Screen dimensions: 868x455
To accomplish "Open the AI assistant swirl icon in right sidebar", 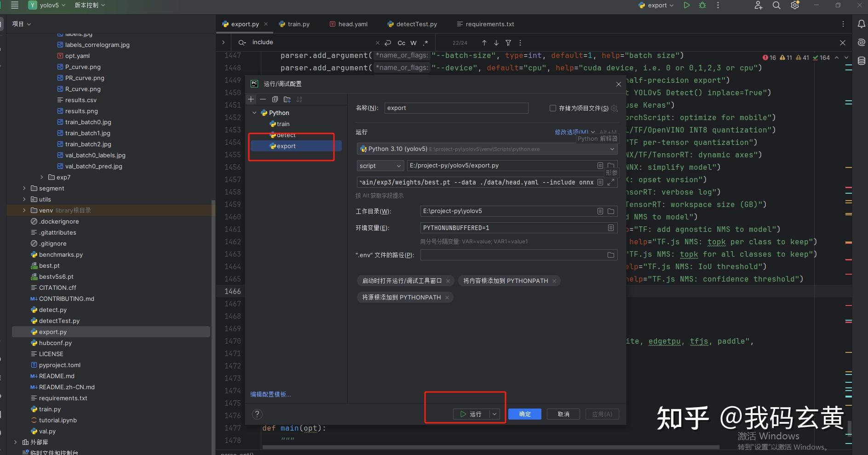I will point(862,42).
